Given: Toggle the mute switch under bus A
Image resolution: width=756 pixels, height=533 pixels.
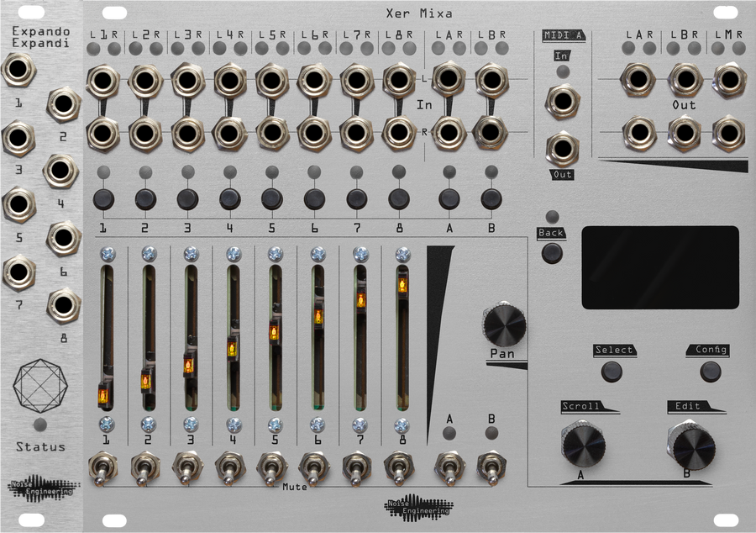Looking at the screenshot, I should (x=447, y=467).
